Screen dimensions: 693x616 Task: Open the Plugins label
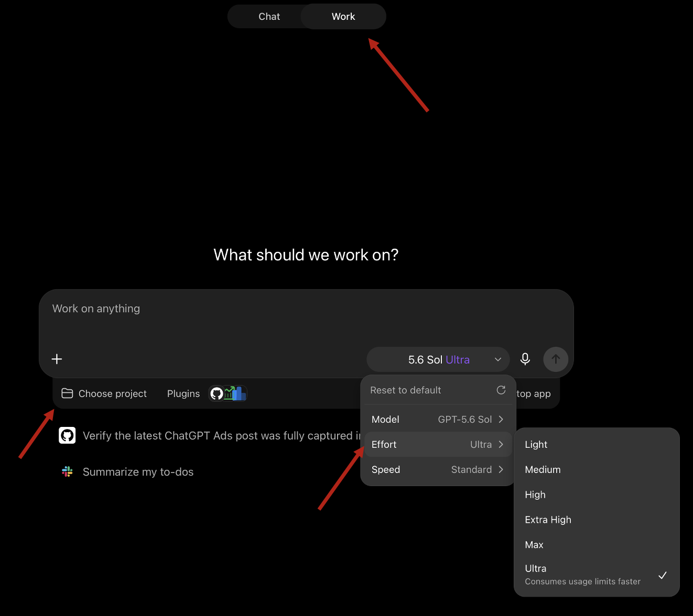click(183, 394)
